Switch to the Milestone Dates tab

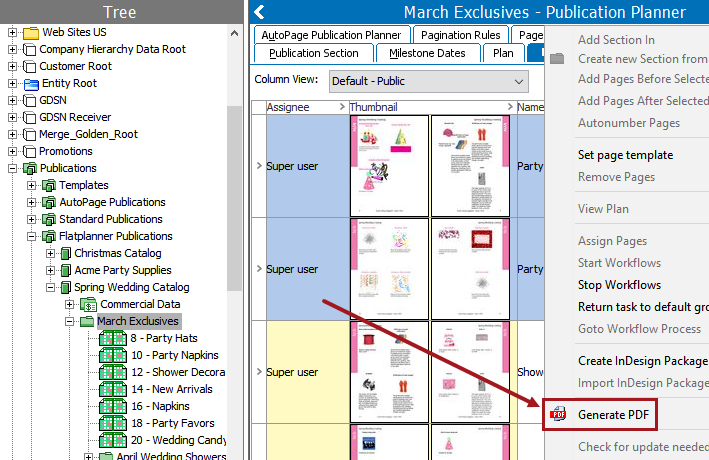point(427,53)
